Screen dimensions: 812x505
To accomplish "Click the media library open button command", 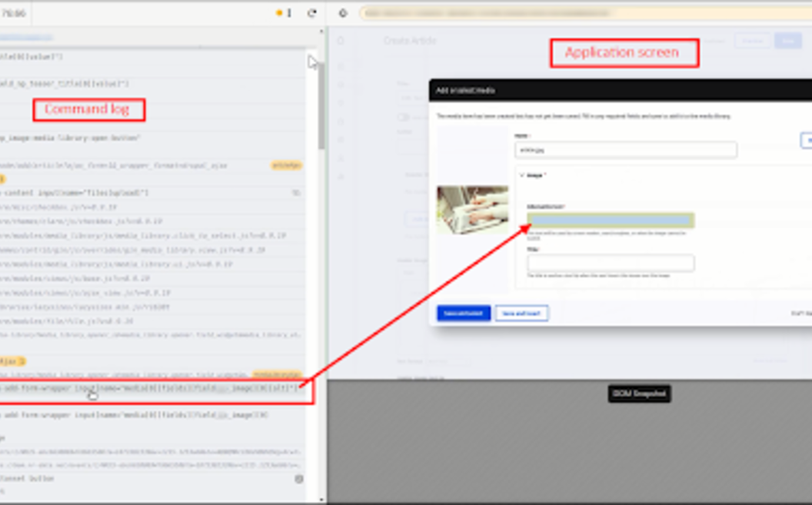I will point(71,138).
